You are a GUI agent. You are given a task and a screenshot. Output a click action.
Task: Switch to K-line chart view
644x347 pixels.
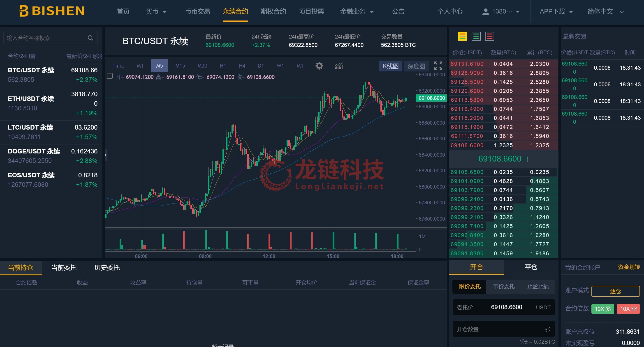point(391,66)
